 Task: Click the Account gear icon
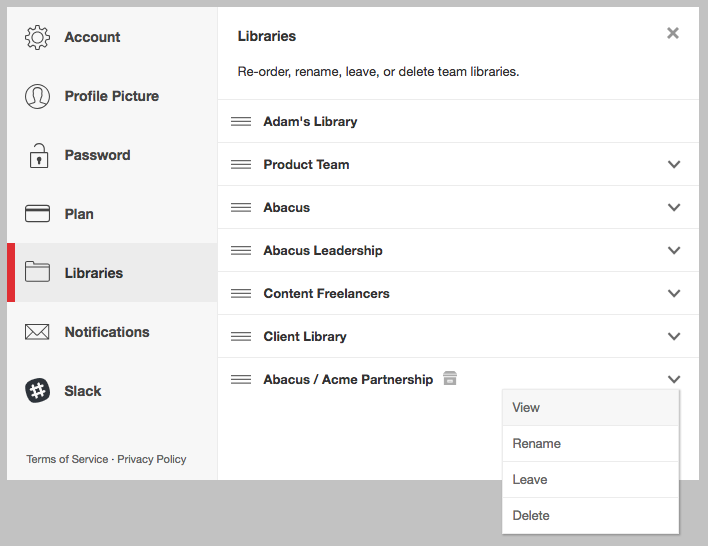37,37
